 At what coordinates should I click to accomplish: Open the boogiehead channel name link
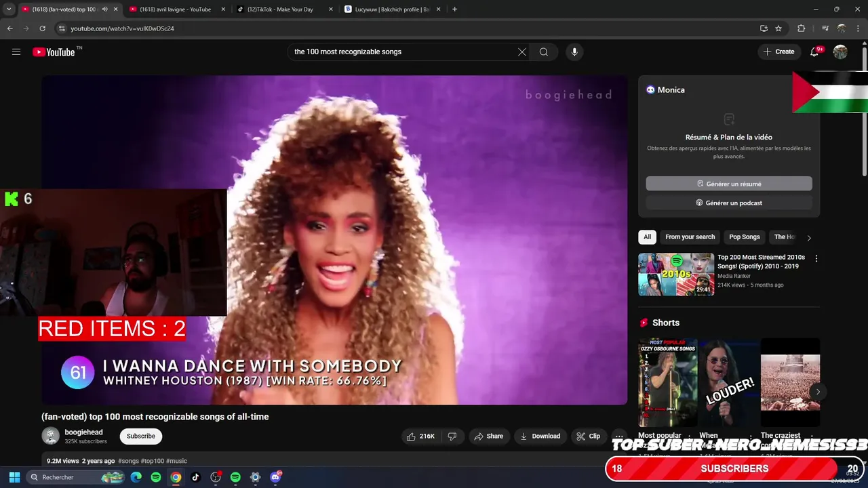(83, 432)
